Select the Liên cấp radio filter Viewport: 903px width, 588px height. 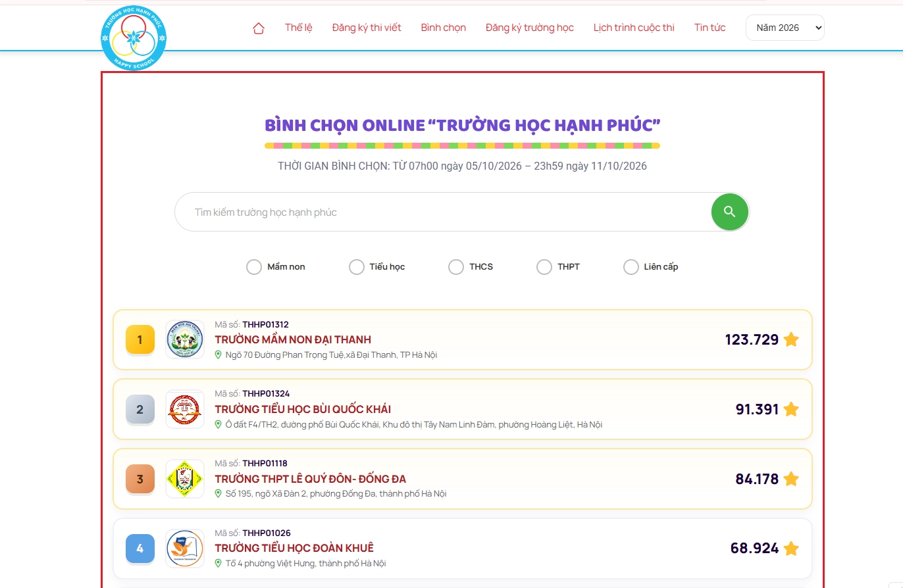click(x=631, y=267)
